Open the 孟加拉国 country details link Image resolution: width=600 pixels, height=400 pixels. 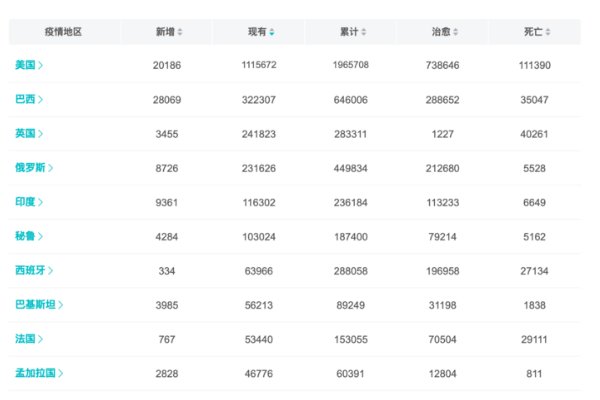click(39, 373)
